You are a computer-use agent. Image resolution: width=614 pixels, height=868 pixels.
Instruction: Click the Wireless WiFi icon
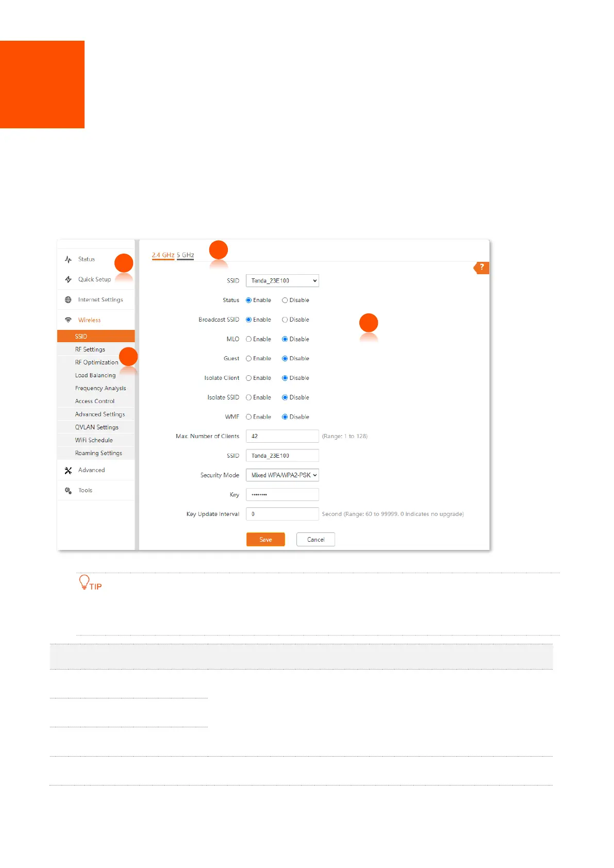coord(68,320)
